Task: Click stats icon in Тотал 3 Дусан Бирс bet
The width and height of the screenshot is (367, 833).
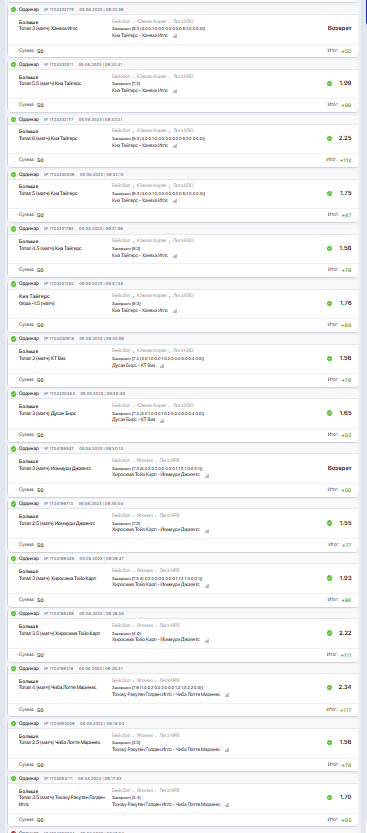Action: (162, 421)
